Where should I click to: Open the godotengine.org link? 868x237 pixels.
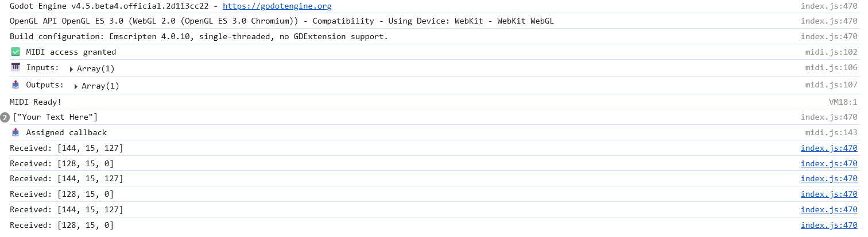pos(277,6)
